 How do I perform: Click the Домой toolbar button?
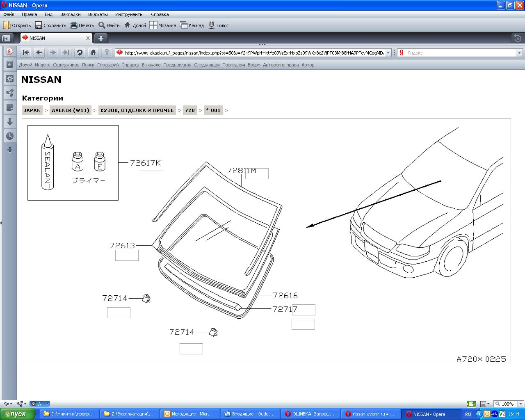coord(135,25)
